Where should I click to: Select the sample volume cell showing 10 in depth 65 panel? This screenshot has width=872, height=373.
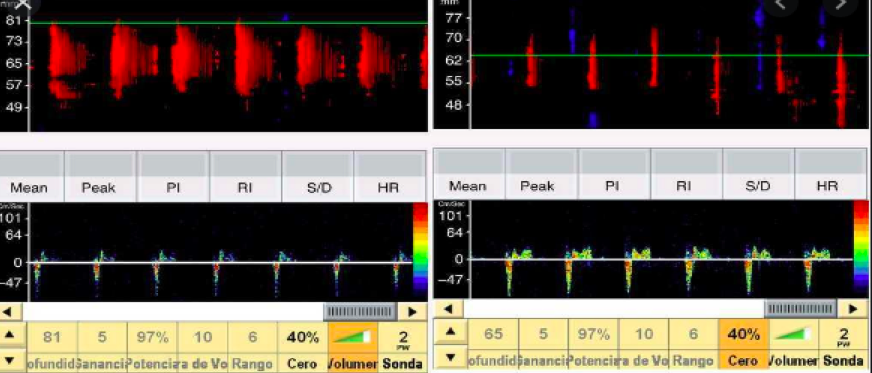point(644,344)
